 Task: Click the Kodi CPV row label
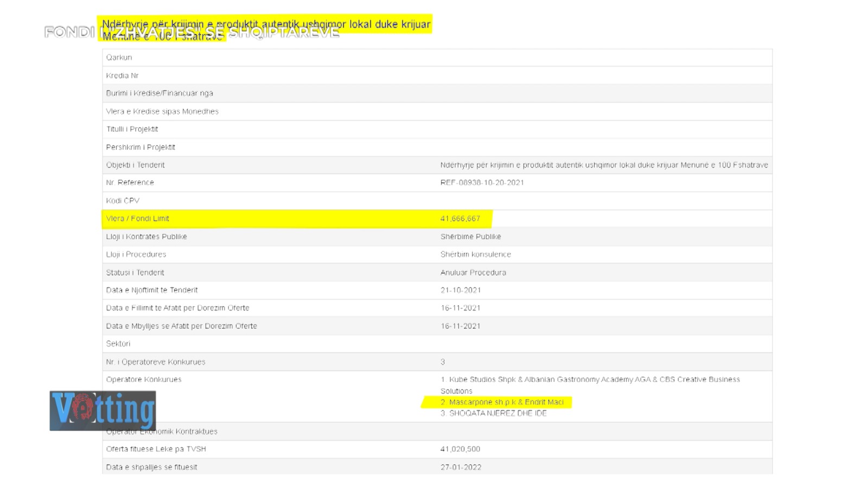(123, 201)
